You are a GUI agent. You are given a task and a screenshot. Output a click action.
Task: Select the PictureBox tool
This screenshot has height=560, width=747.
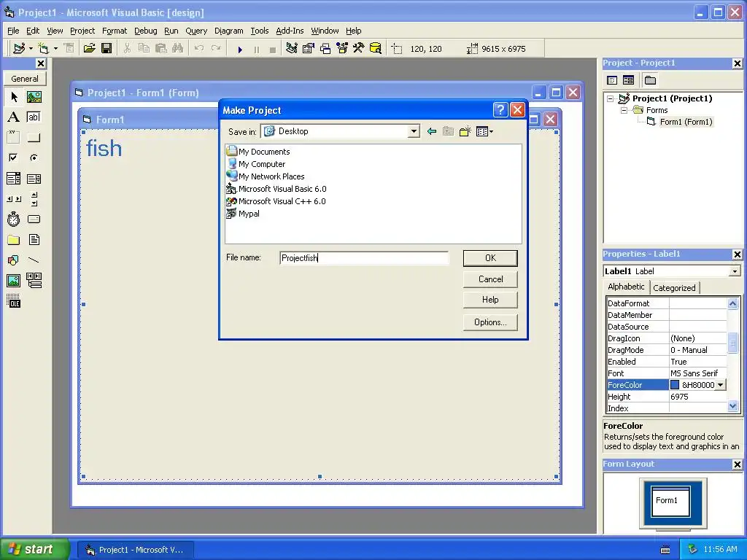point(34,97)
